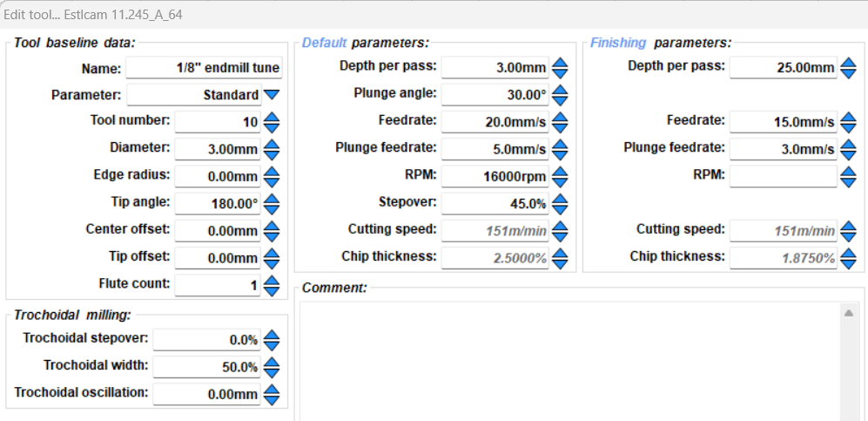Image resolution: width=868 pixels, height=421 pixels.
Task: Click the tool Name text field
Action: click(205, 68)
